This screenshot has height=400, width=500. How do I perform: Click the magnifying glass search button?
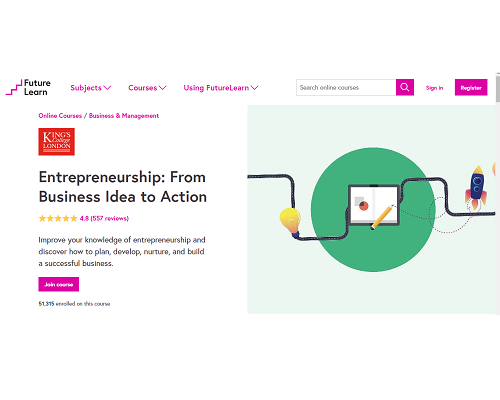[x=405, y=87]
